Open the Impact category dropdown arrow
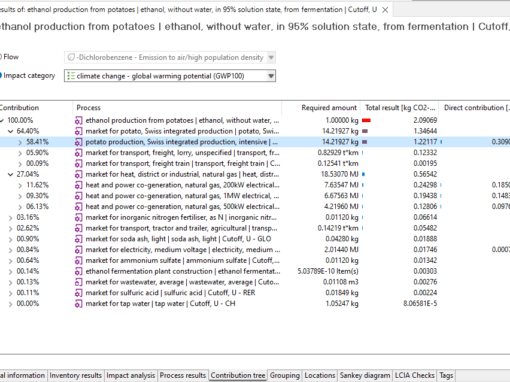This screenshot has height=382, width=510. coord(271,76)
